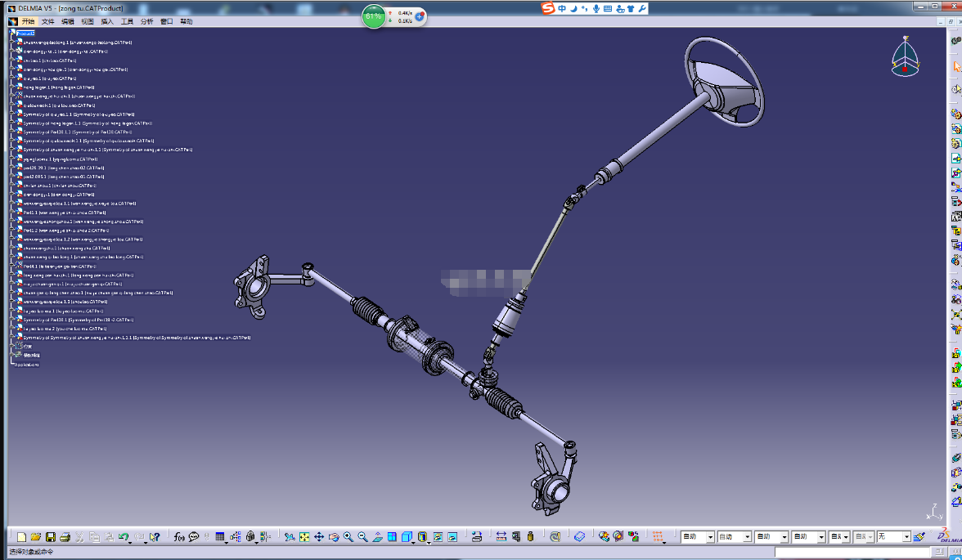The width and height of the screenshot is (962, 560).
Task: Click the New document icon
Action: coord(21,536)
